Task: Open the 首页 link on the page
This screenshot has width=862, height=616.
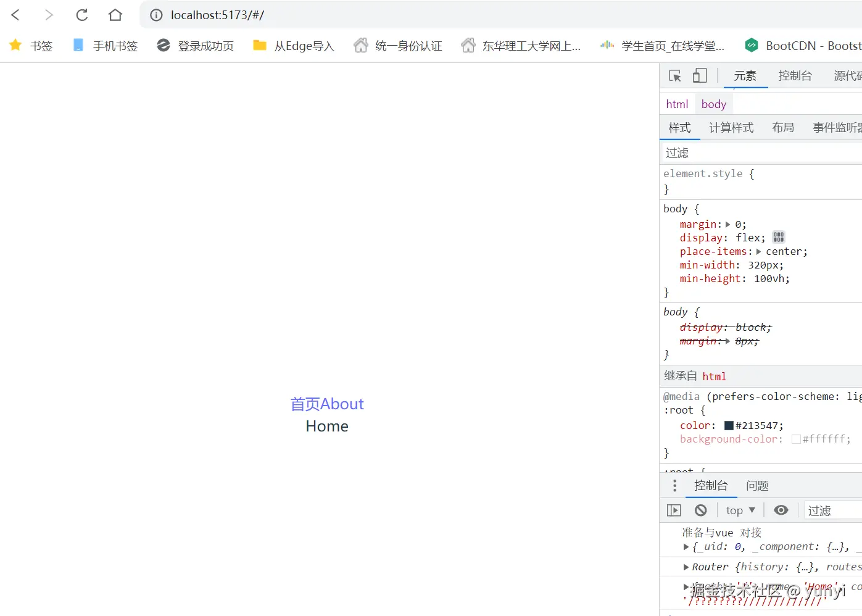Action: point(305,404)
